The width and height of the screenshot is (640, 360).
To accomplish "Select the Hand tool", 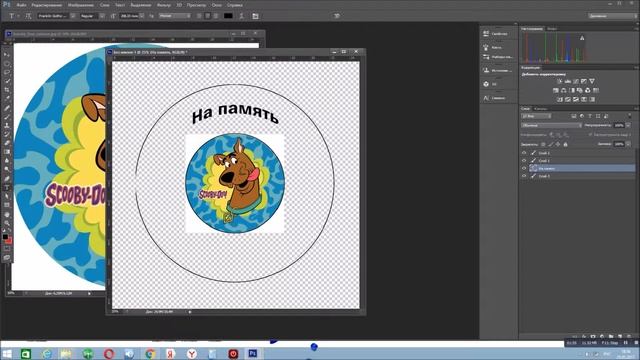I will point(7,214).
